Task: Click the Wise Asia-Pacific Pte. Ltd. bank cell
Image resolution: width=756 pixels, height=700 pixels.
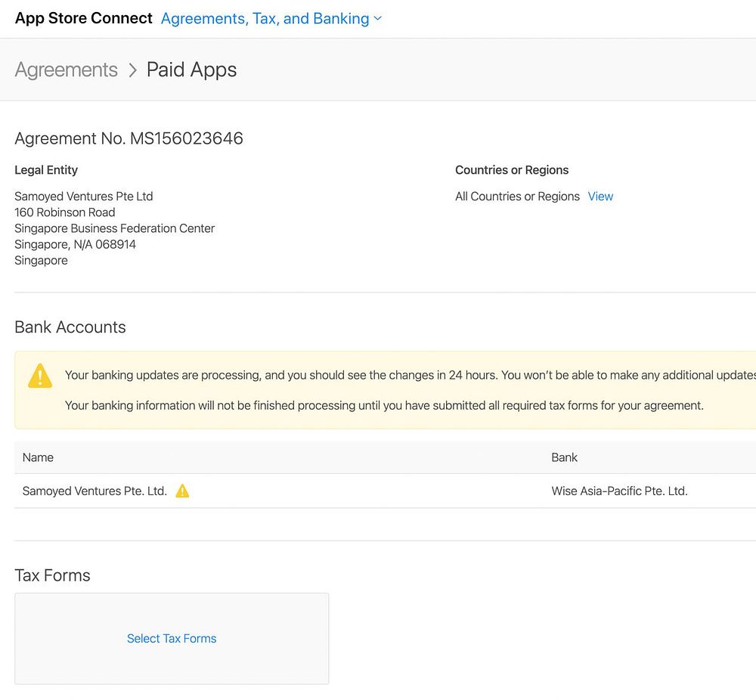Action: tap(619, 491)
